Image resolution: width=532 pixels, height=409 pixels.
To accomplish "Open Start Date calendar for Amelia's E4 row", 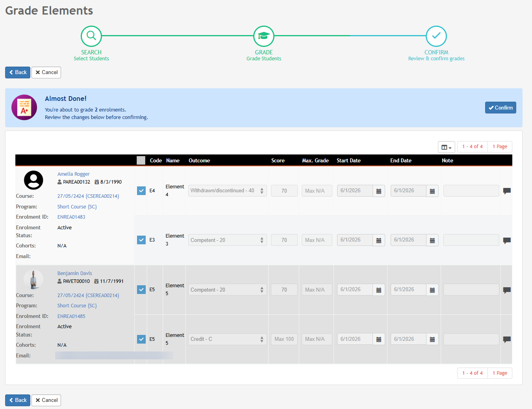I will pos(379,191).
